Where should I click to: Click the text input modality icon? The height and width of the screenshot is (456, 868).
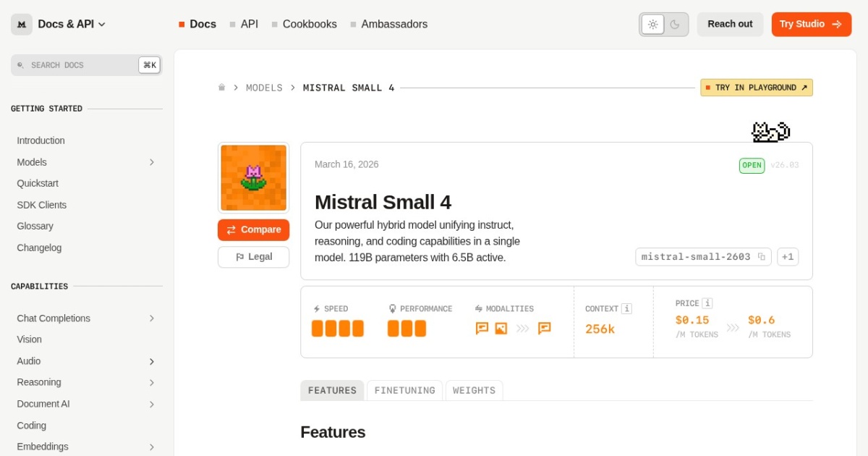[x=482, y=329]
